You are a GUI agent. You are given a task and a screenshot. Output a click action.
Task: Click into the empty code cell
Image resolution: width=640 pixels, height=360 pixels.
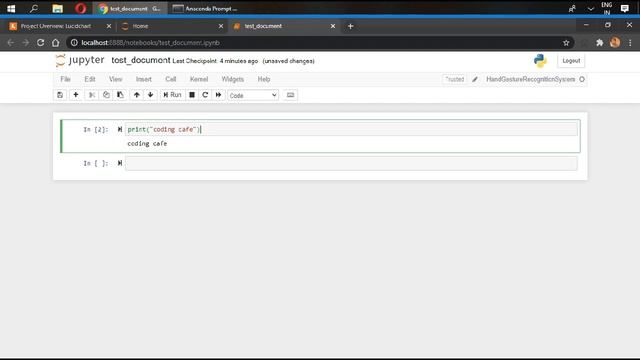pos(351,163)
